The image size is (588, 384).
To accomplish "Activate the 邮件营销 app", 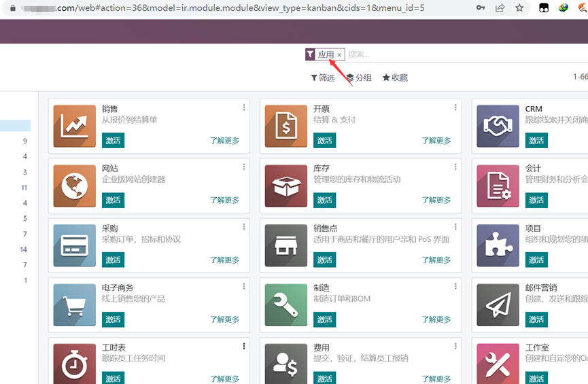I will tap(536, 319).
